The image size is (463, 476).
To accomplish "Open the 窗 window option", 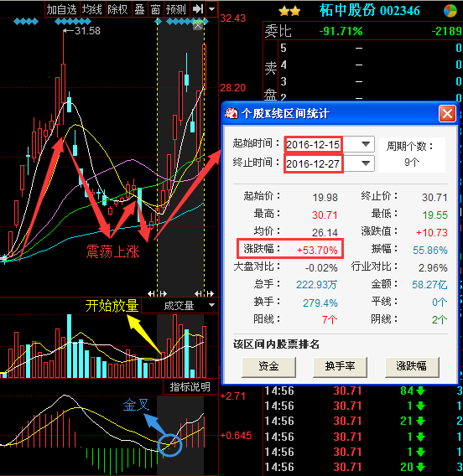I will coord(155,9).
